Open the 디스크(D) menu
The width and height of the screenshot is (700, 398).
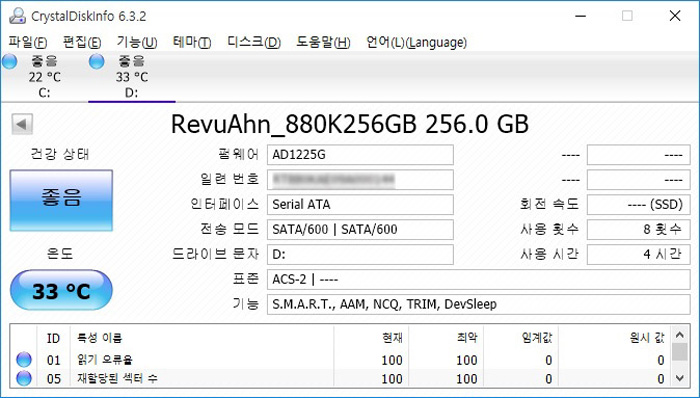click(254, 43)
